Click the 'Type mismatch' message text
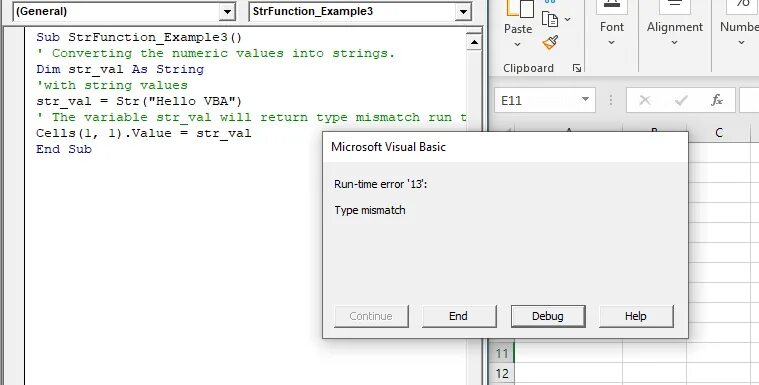This screenshot has width=759, height=385. tap(370, 210)
